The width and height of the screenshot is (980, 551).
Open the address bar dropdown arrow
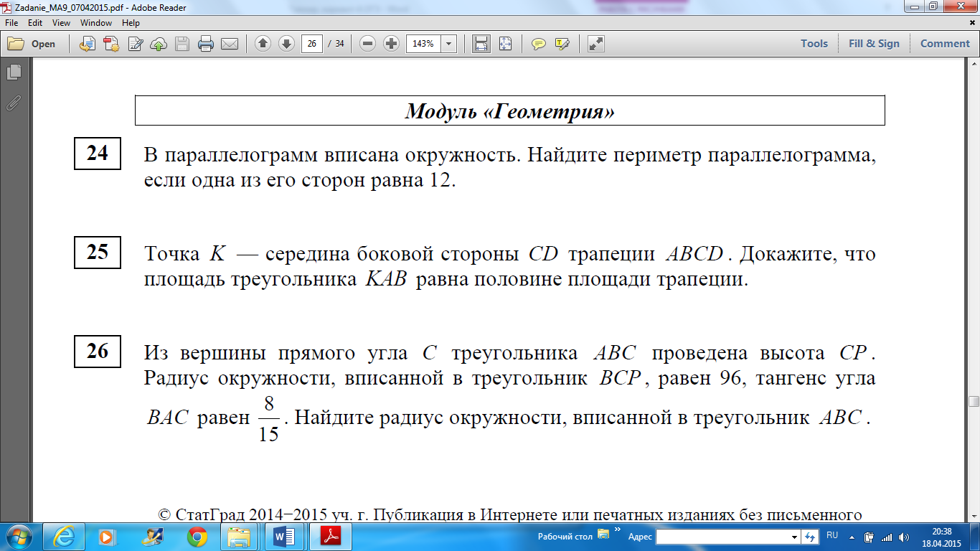[793, 537]
